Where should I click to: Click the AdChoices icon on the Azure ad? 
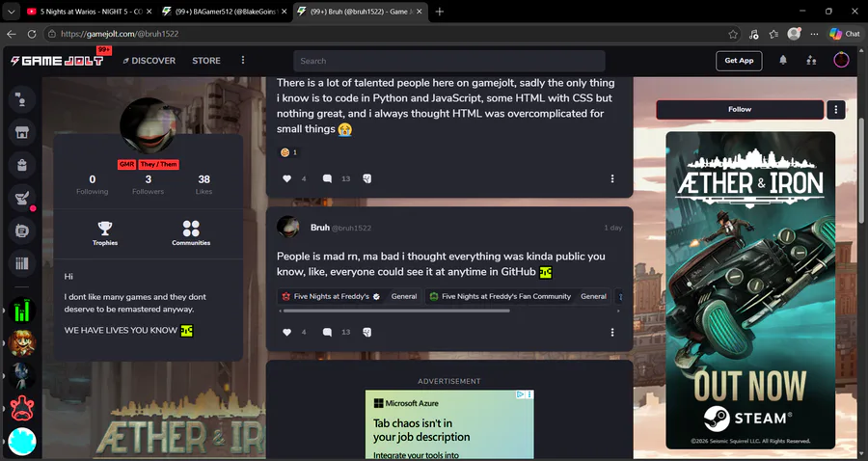click(520, 394)
